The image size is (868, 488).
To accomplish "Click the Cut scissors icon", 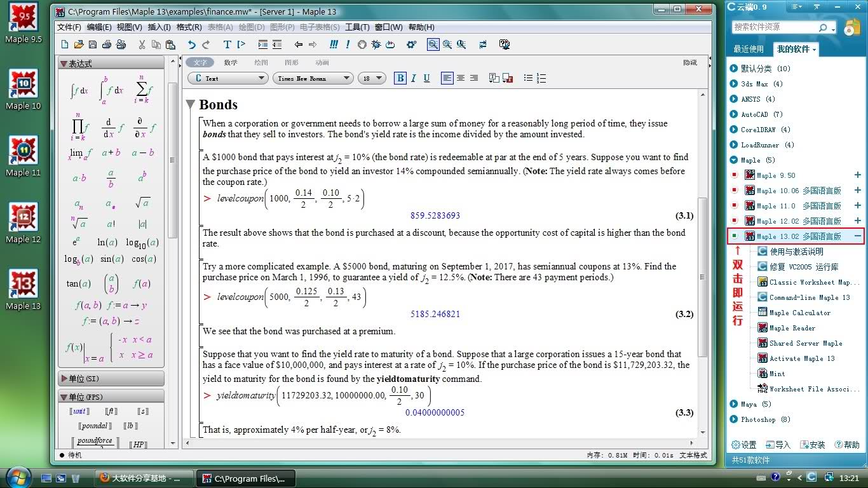I will [142, 44].
